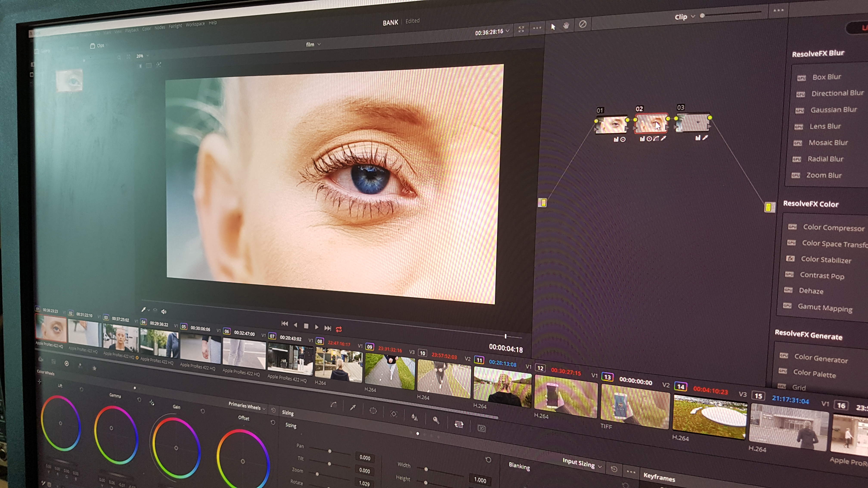Apply the Gaussian Blur effect
This screenshot has width=868, height=488.
click(834, 110)
